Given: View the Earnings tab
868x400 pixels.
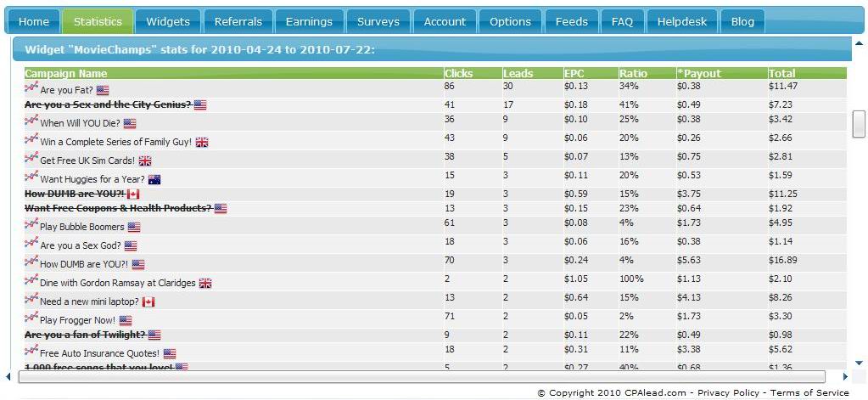Looking at the screenshot, I should (x=309, y=21).
